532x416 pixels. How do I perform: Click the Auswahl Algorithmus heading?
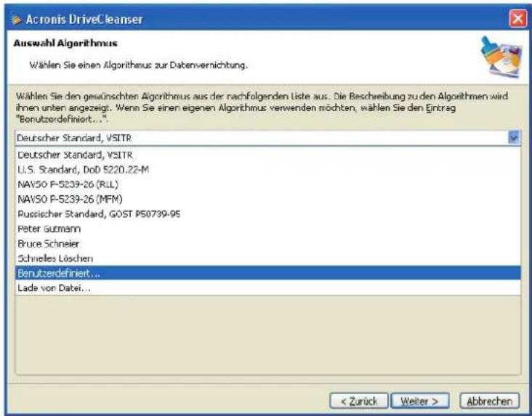[x=65, y=43]
